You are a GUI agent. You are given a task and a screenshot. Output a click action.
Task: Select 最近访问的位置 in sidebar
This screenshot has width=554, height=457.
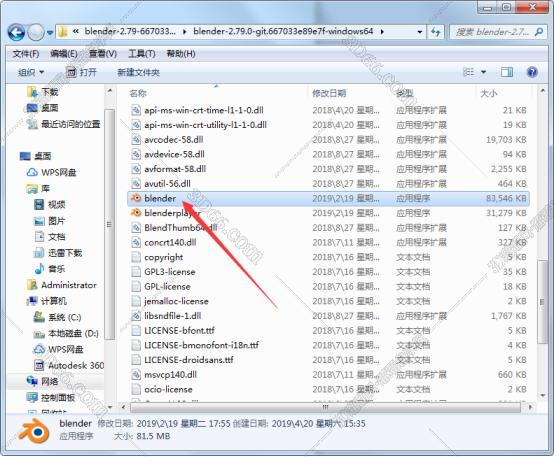(x=64, y=124)
